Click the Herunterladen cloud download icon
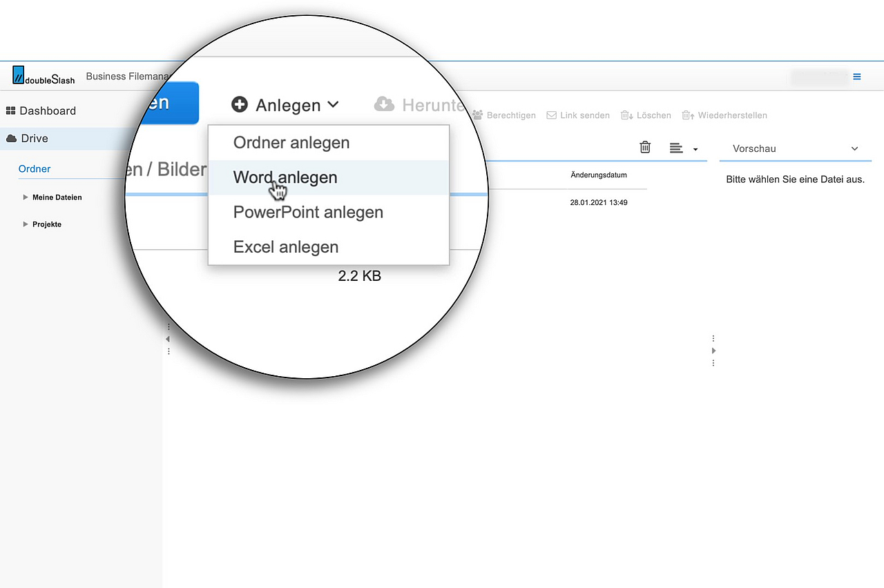This screenshot has height=588, width=884. click(x=384, y=104)
